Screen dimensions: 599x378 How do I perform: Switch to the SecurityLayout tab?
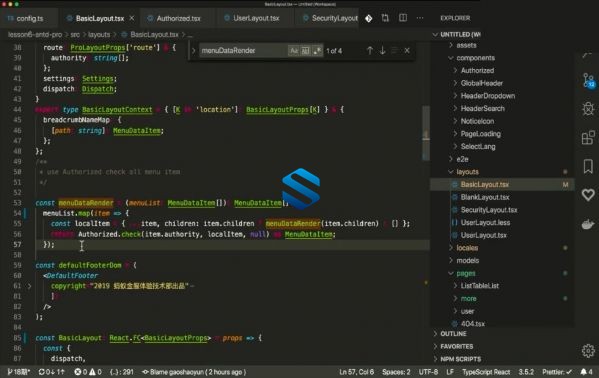pos(330,18)
